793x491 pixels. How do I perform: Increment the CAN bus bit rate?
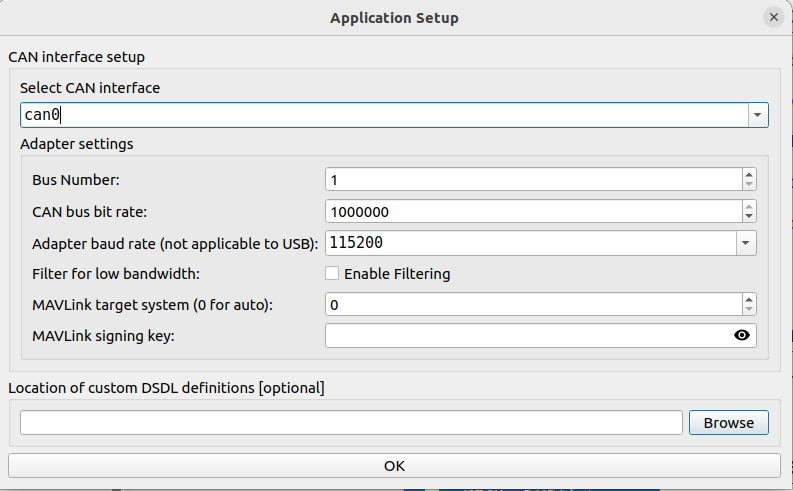point(748,206)
